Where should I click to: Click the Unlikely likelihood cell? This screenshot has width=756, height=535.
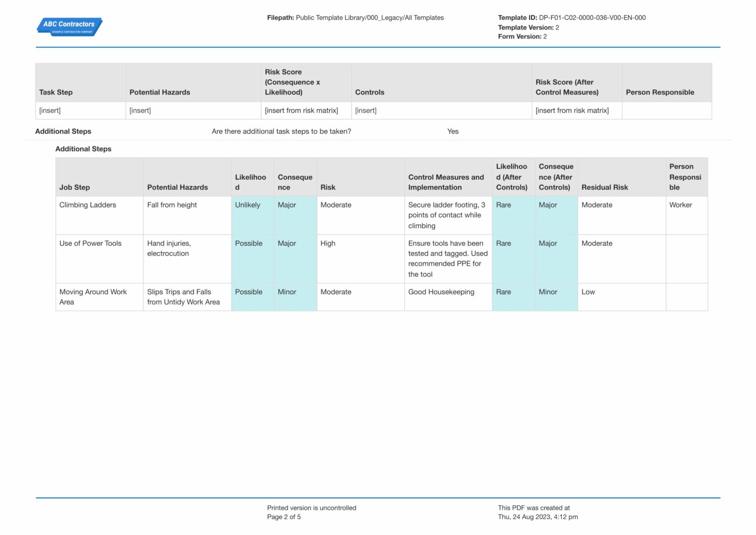tap(248, 205)
